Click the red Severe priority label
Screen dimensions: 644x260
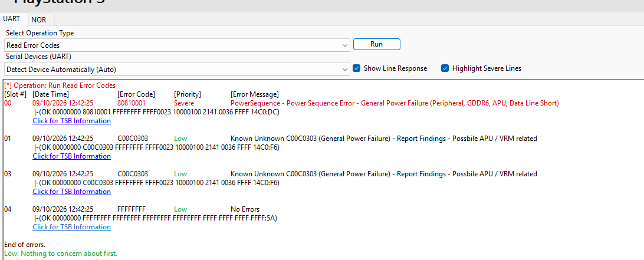pyautogui.click(x=184, y=103)
